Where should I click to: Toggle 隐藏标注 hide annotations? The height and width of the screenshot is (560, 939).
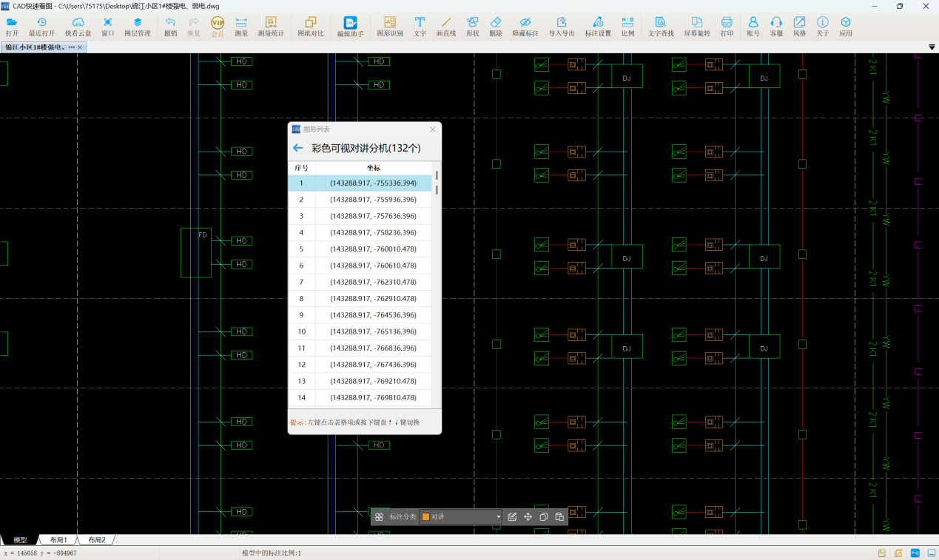click(x=525, y=27)
